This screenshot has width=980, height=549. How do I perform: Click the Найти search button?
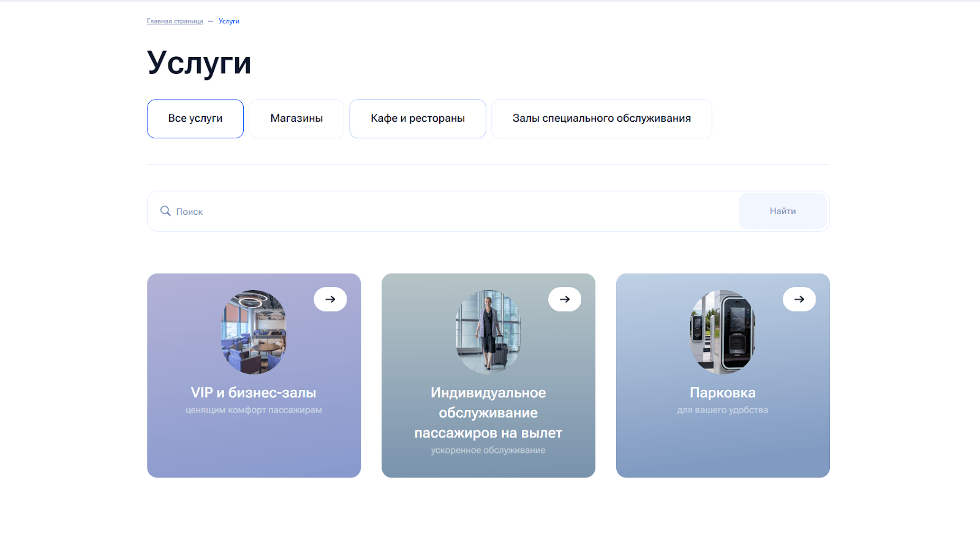pyautogui.click(x=783, y=211)
